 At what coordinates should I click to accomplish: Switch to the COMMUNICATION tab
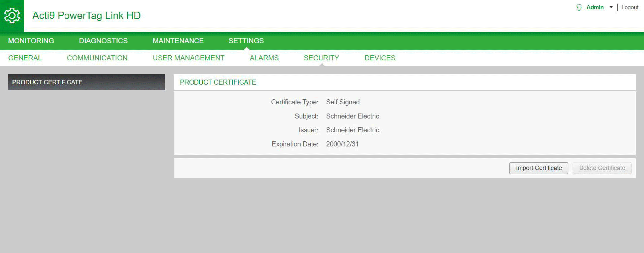[97, 58]
